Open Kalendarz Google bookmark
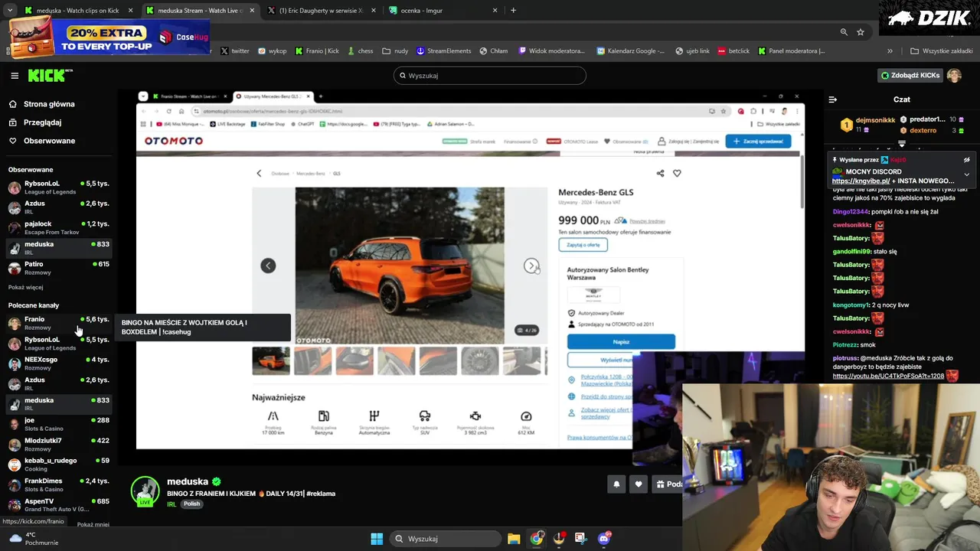The height and width of the screenshot is (551, 980). point(631,51)
